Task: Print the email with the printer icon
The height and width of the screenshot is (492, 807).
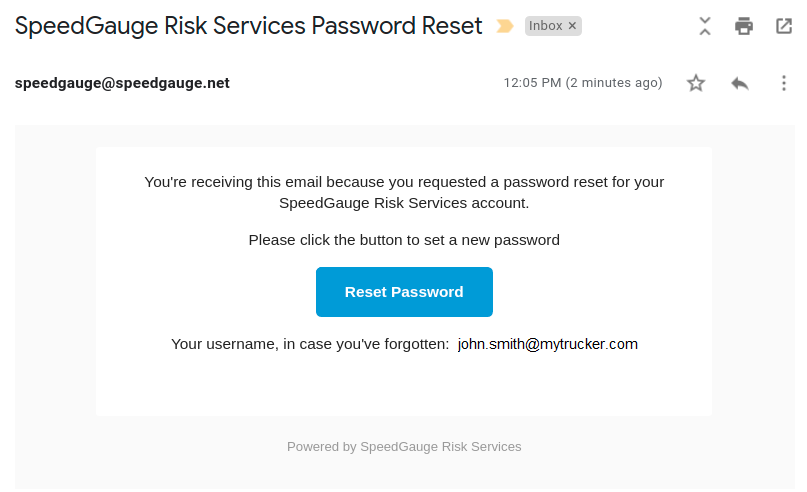Action: [744, 26]
